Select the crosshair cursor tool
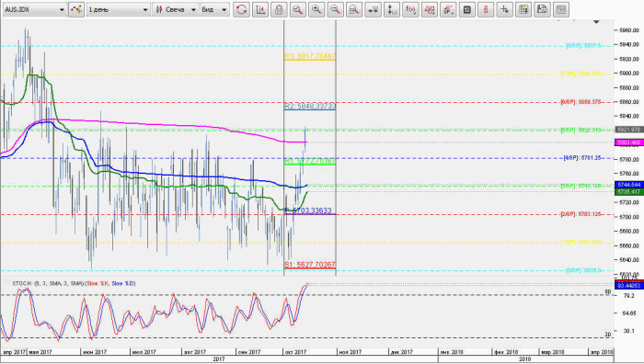The height and width of the screenshot is (364, 644). coord(504,9)
